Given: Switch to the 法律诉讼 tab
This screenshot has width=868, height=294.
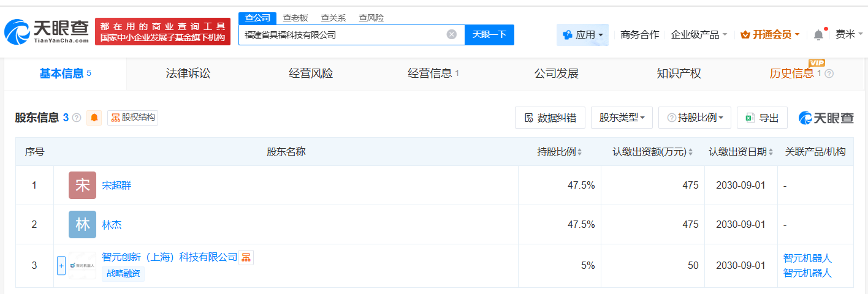Looking at the screenshot, I should tap(188, 73).
